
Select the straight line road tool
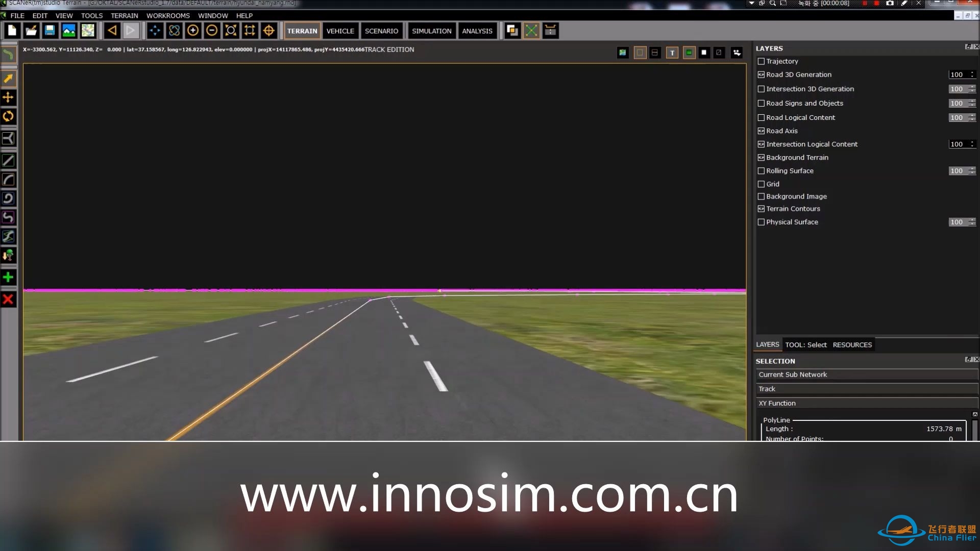8,161
